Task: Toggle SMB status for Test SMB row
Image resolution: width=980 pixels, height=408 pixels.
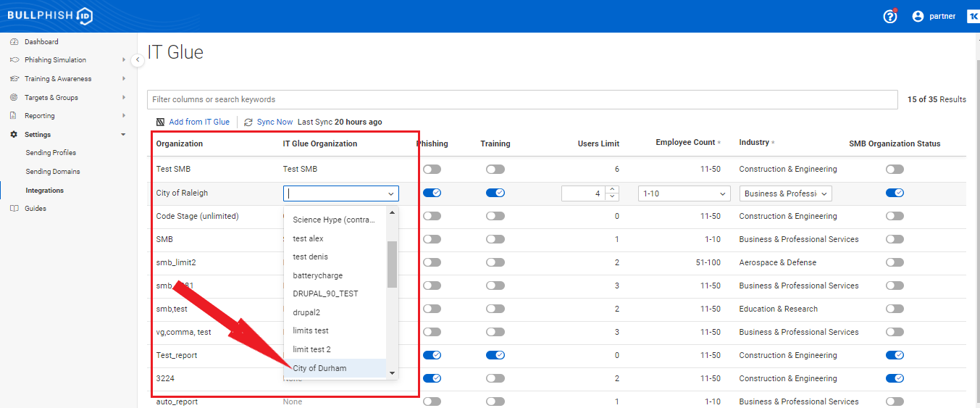Action: [895, 170]
